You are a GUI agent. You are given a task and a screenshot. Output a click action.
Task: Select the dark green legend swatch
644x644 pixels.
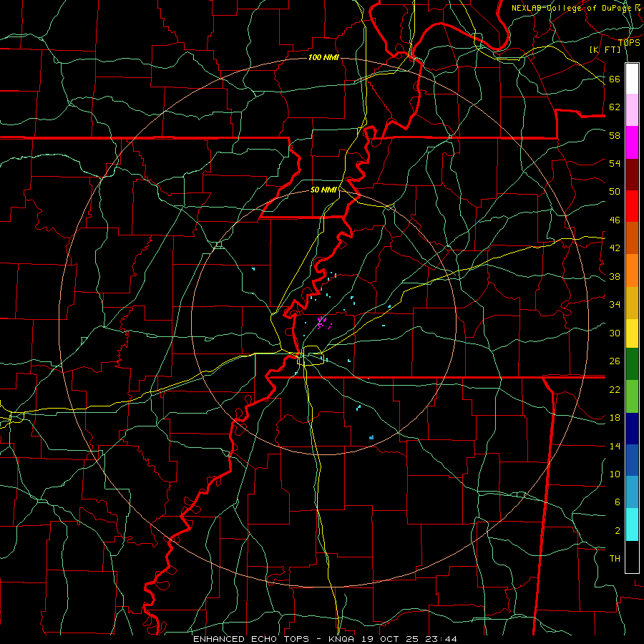tap(632, 364)
